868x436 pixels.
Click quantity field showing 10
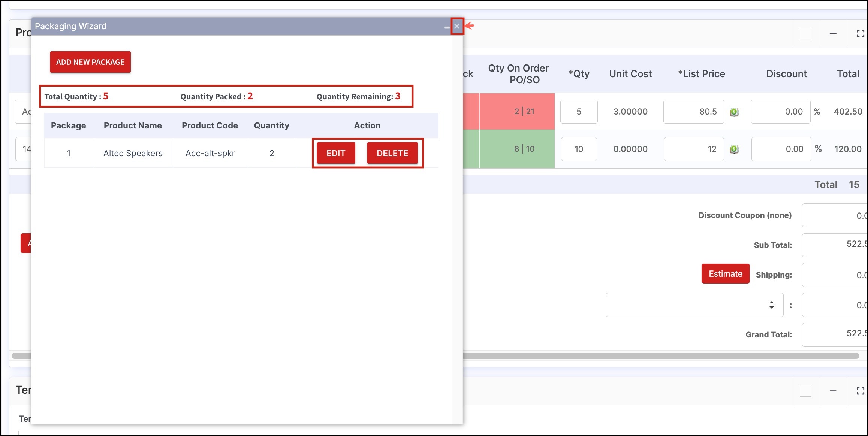[x=579, y=149]
